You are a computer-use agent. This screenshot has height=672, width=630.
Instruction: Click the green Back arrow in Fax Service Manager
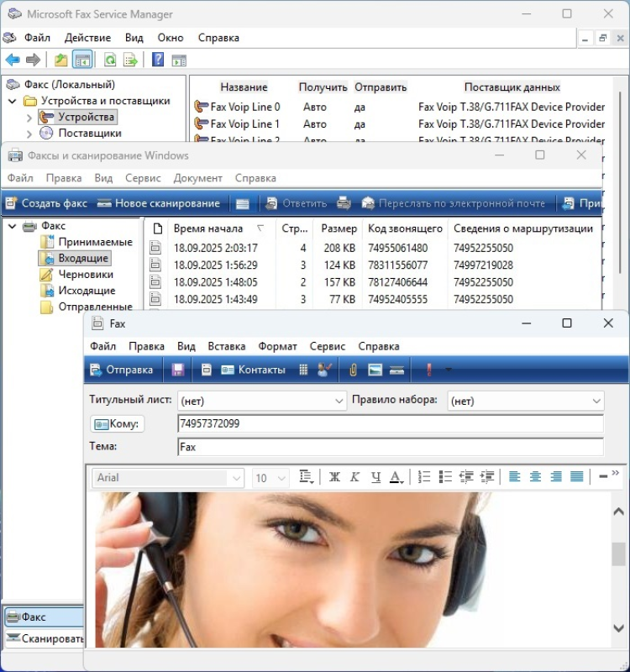coord(13,60)
